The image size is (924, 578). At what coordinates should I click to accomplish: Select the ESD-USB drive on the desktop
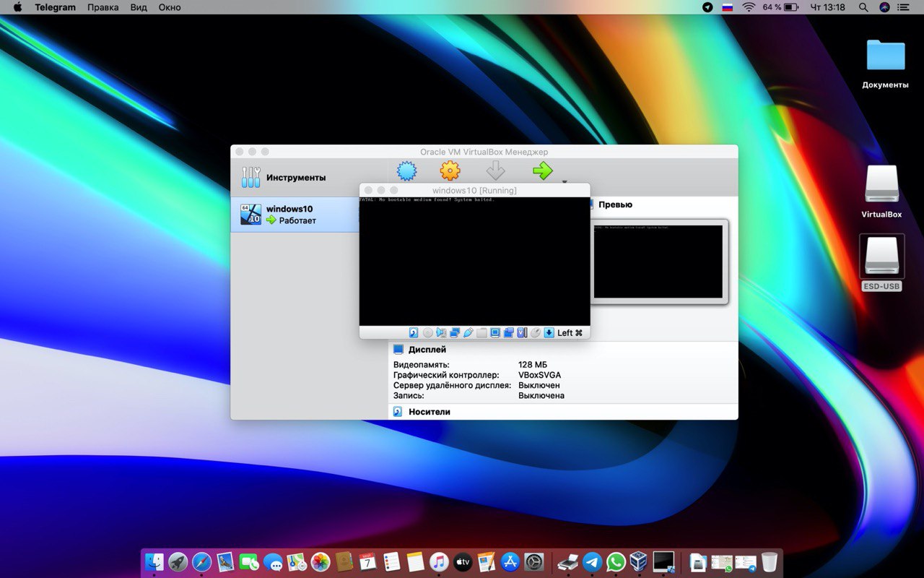(882, 263)
